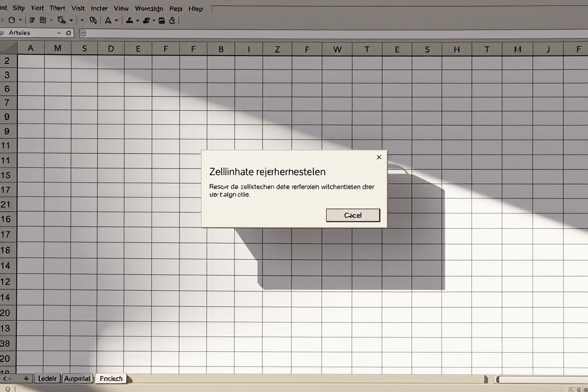Open the font color dropdown arrow
588x392 pixels.
[116, 20]
